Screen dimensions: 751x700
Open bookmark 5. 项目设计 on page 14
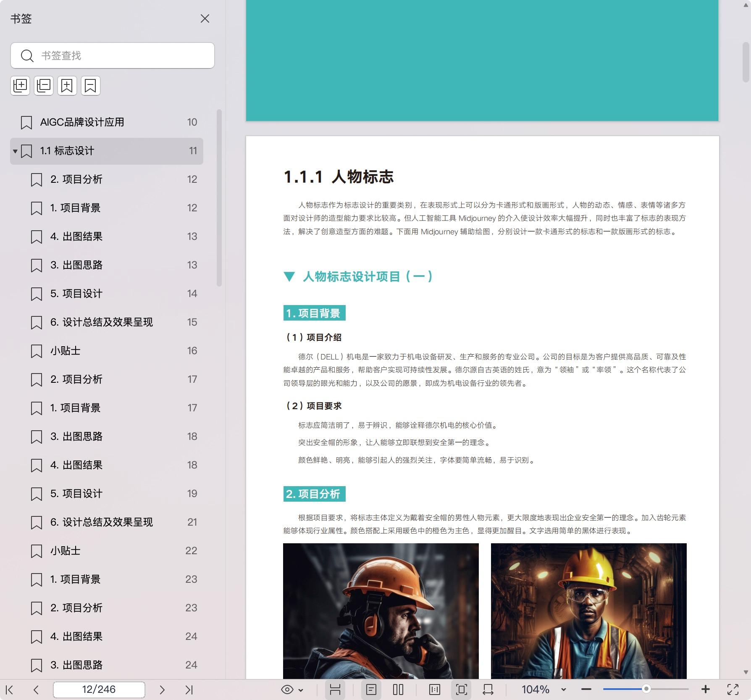(107, 294)
